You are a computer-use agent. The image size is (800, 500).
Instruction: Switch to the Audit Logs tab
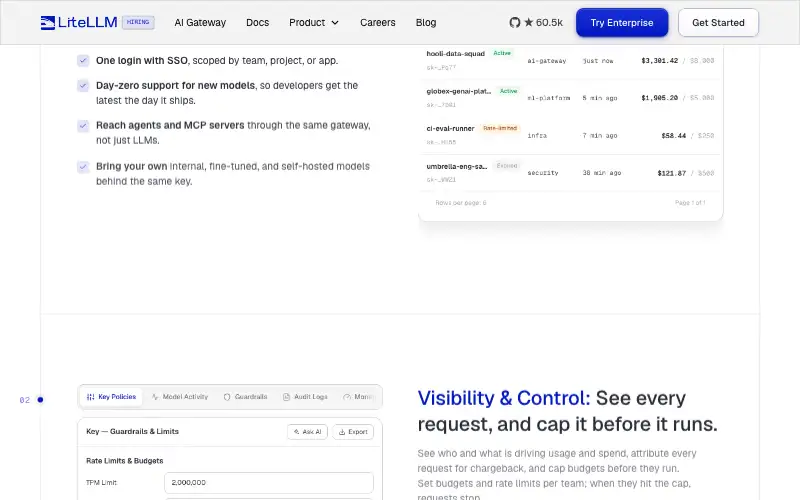(305, 397)
